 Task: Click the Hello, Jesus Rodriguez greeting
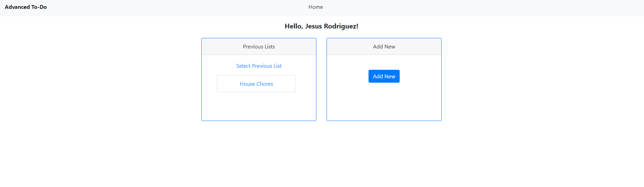click(321, 26)
